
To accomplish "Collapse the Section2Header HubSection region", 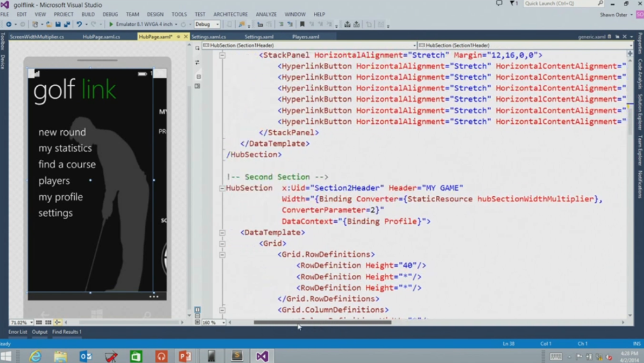I will pyautogui.click(x=222, y=188).
